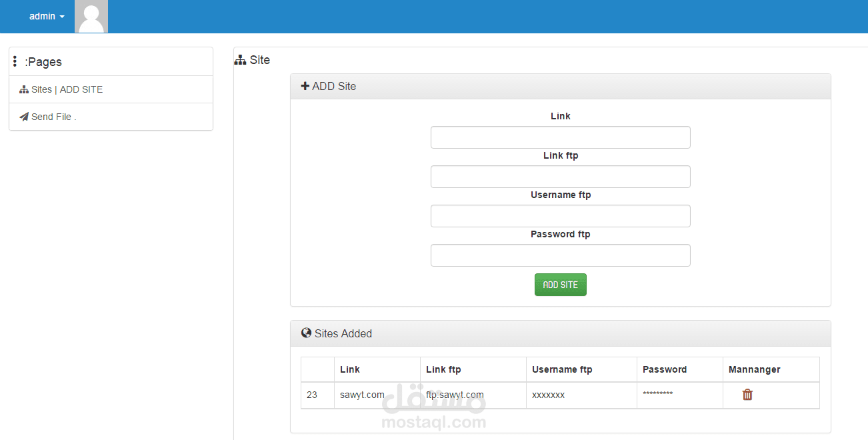Click the plus icon in ADD Site header
The image size is (868, 440).
(x=305, y=86)
